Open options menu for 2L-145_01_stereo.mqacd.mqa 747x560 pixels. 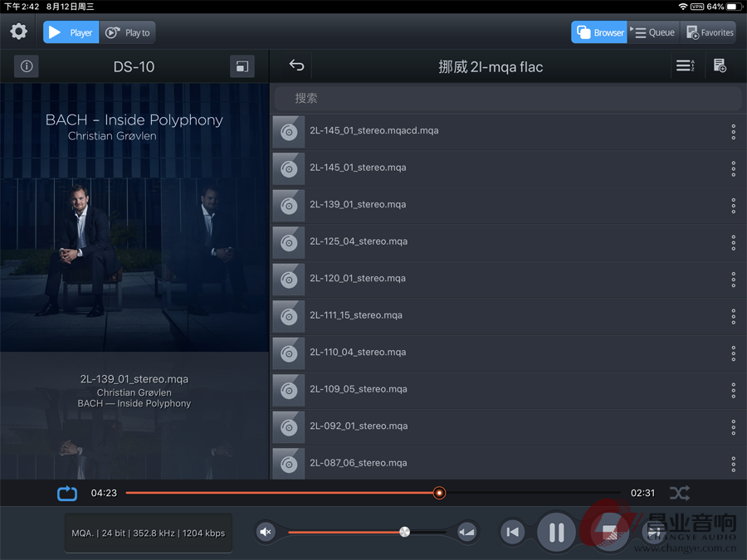[733, 132]
